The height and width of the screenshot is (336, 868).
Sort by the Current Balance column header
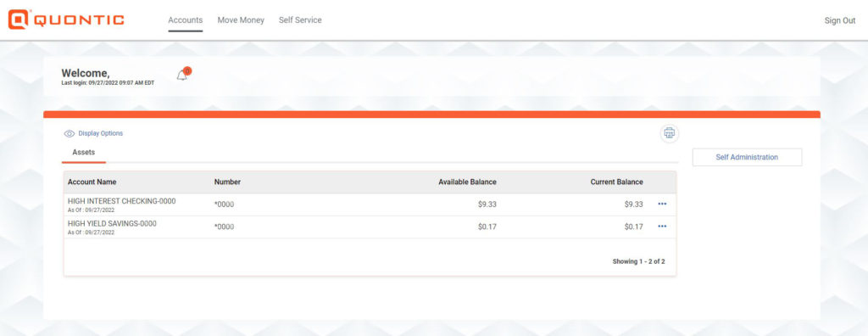pos(617,182)
